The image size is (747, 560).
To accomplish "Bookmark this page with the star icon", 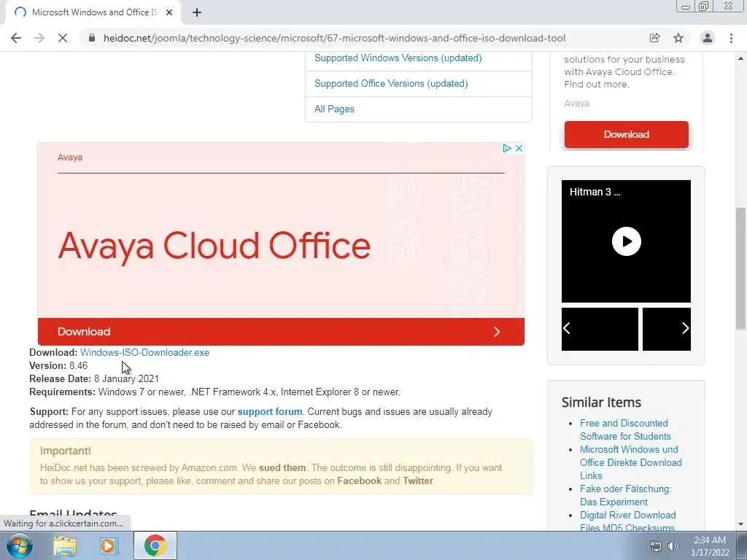I will [678, 38].
